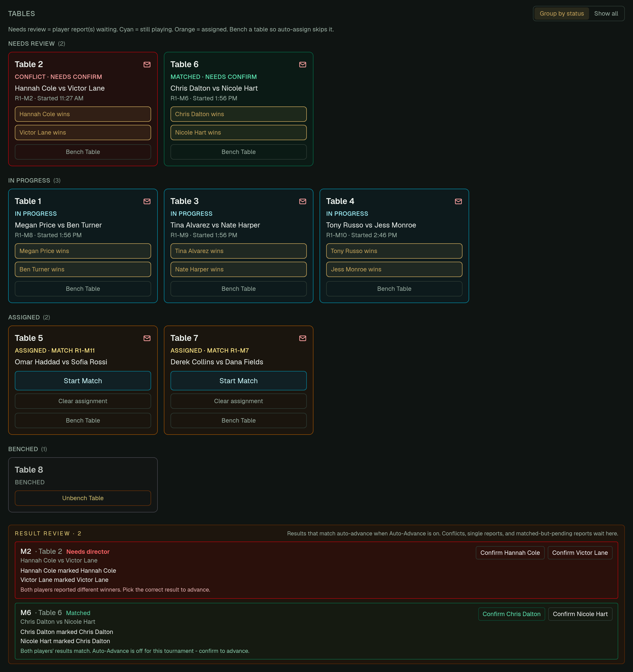
Task: Clear assignment on Table 5
Action: click(83, 401)
